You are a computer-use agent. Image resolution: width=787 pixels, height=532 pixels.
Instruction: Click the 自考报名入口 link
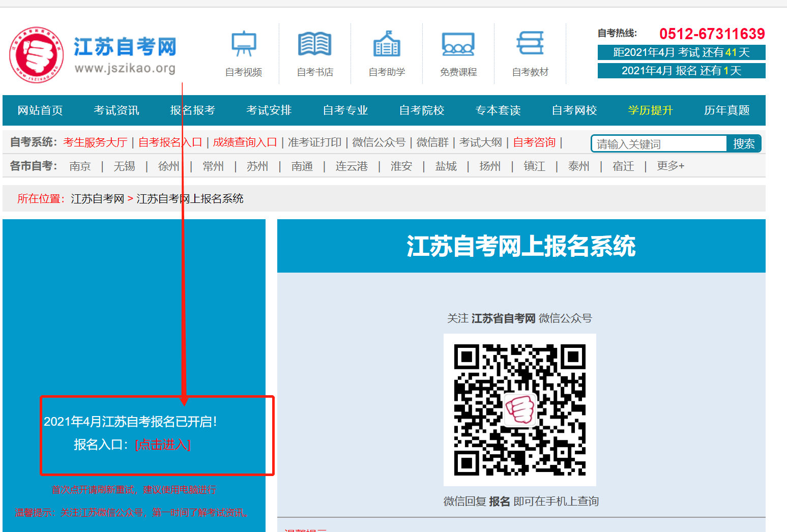click(170, 142)
